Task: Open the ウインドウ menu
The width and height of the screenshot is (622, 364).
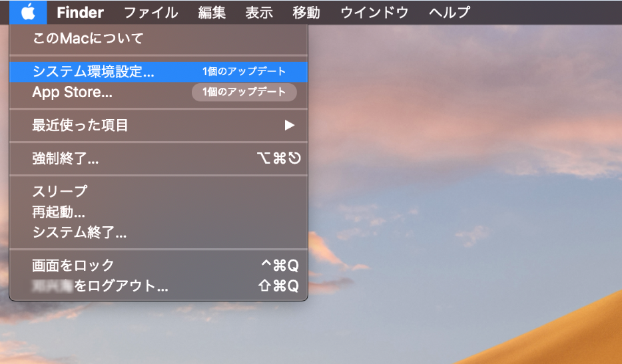Action: click(x=374, y=12)
